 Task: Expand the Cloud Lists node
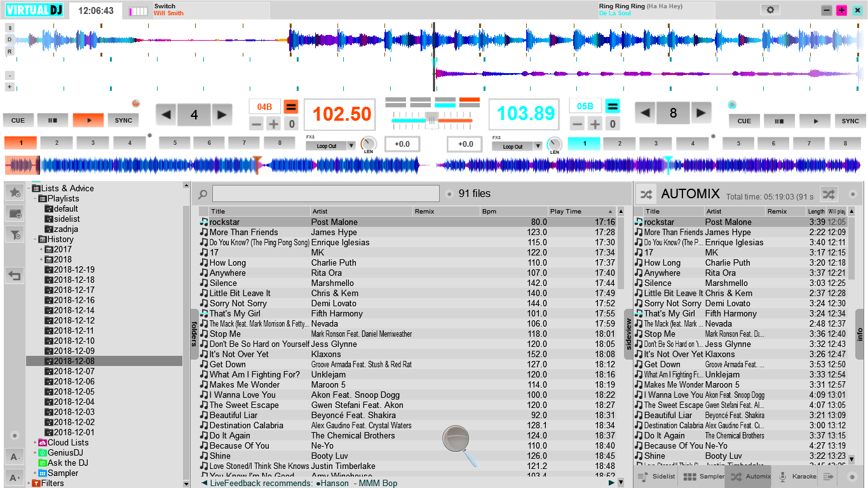coord(36,442)
